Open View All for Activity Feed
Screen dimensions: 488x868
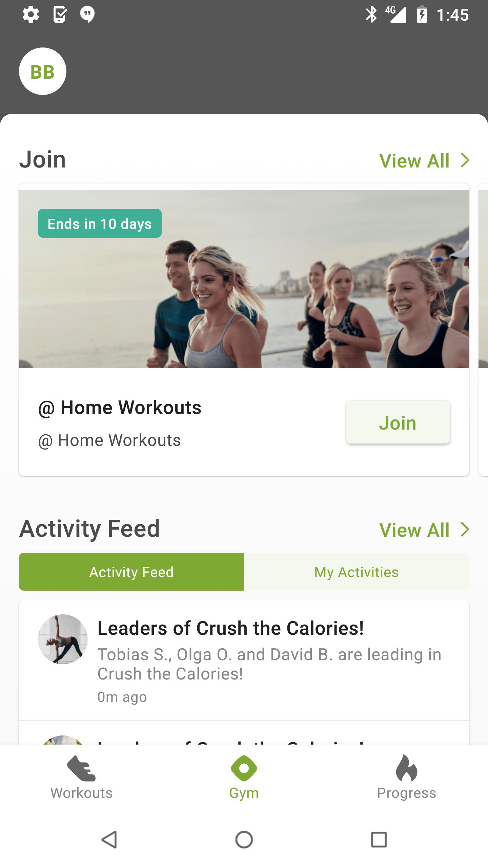tap(414, 530)
